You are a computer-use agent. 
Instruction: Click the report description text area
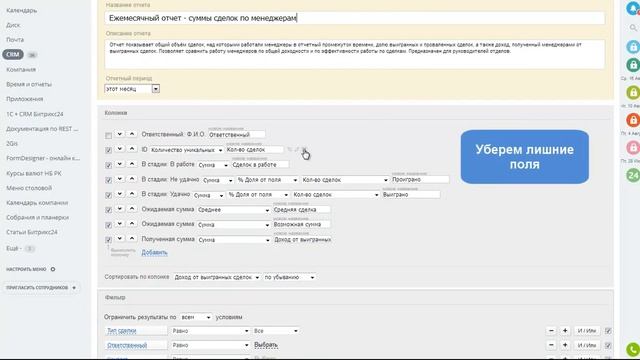pyautogui.click(x=355, y=54)
